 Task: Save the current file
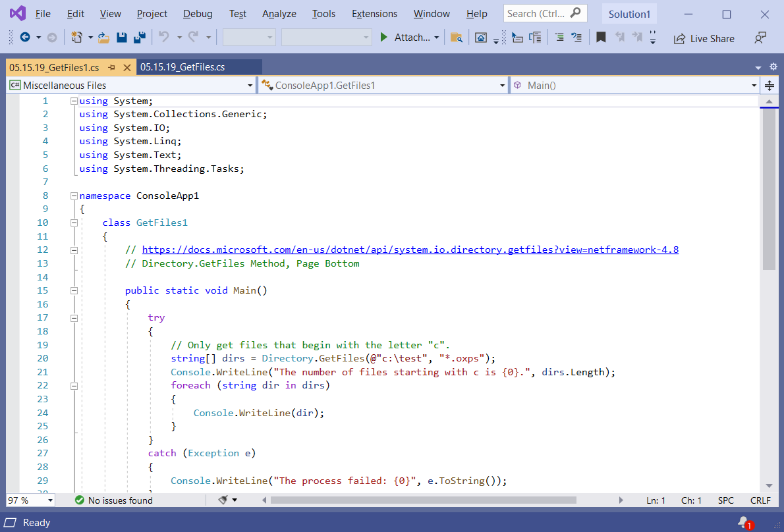tap(121, 38)
